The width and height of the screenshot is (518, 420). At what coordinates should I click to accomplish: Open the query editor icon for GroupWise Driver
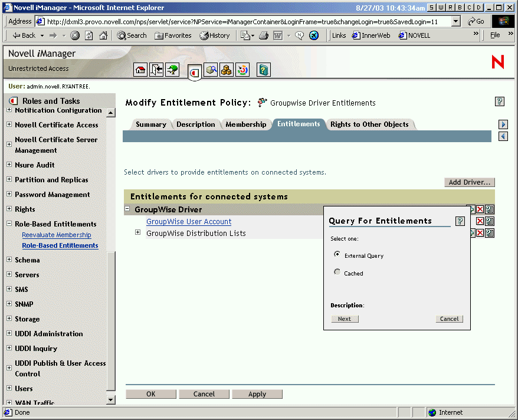pyautogui.click(x=489, y=209)
